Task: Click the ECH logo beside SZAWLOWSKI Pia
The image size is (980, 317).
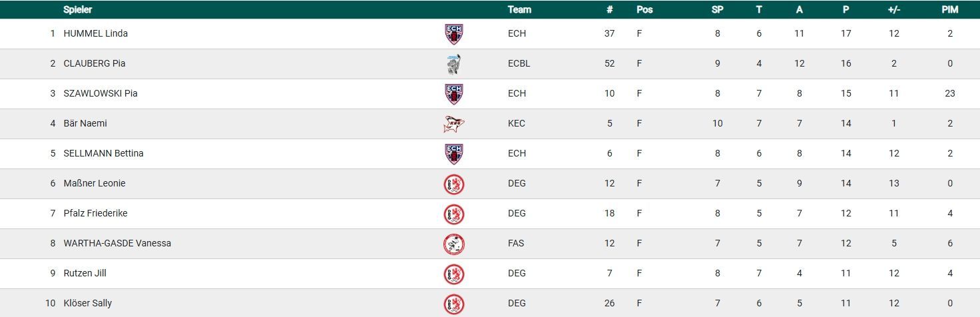Action: point(454,94)
